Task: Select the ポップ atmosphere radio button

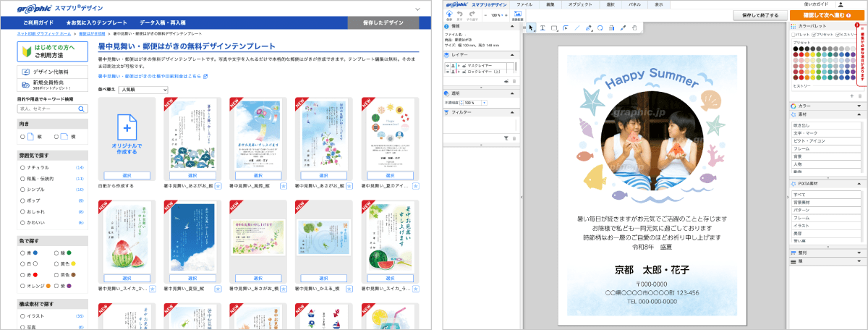Action: coord(22,200)
